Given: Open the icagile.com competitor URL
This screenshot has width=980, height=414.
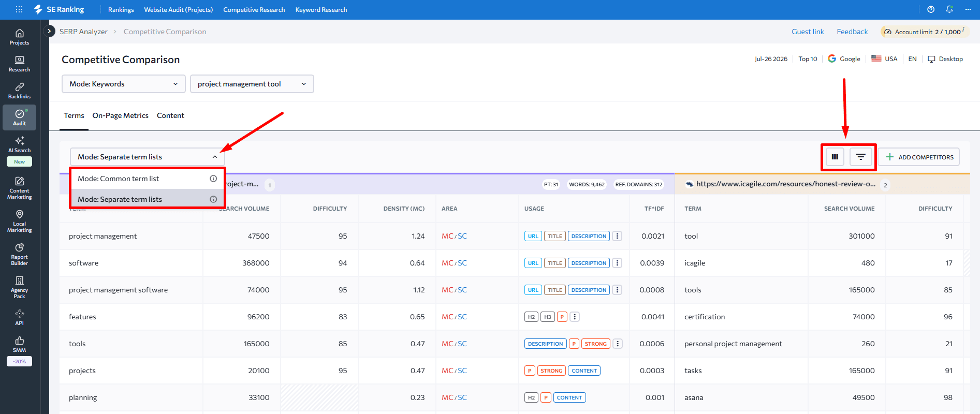Looking at the screenshot, I should pos(785,184).
